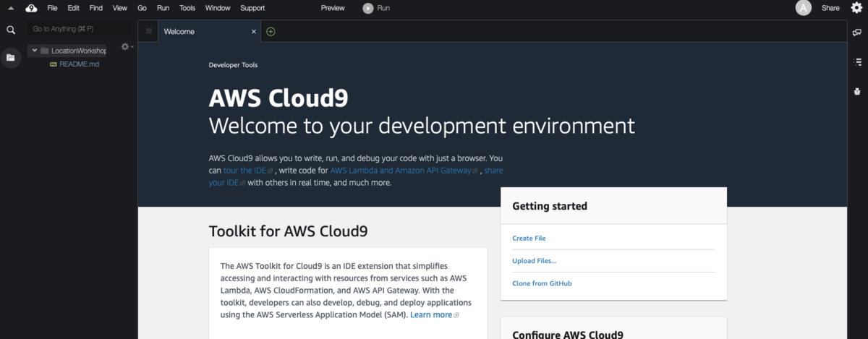The image size is (868, 339).
Task: Open the View menu
Action: [x=120, y=8]
